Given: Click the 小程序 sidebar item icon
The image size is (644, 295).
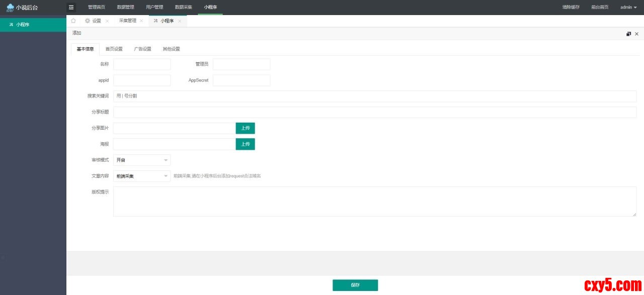Looking at the screenshot, I should [x=11, y=24].
